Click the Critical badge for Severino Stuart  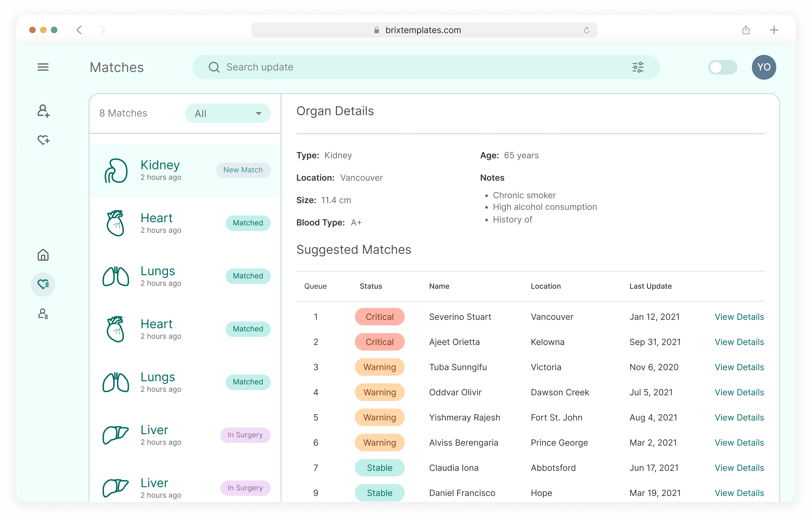click(380, 317)
